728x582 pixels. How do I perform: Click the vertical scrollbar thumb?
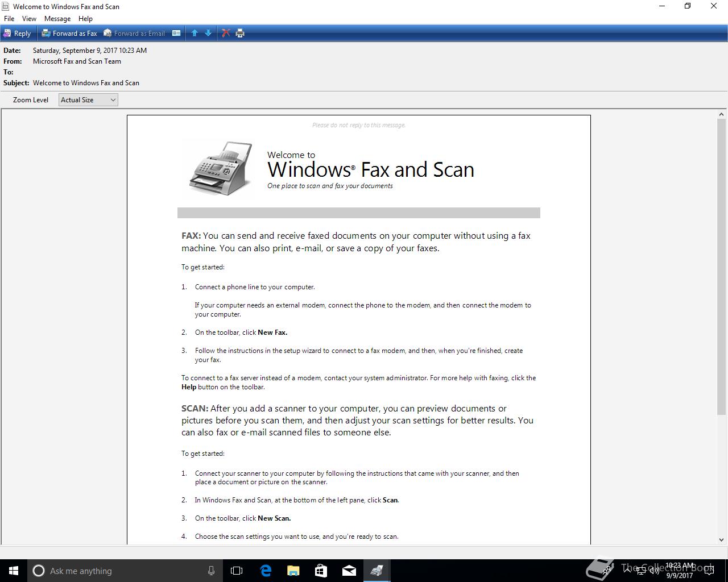722,267
